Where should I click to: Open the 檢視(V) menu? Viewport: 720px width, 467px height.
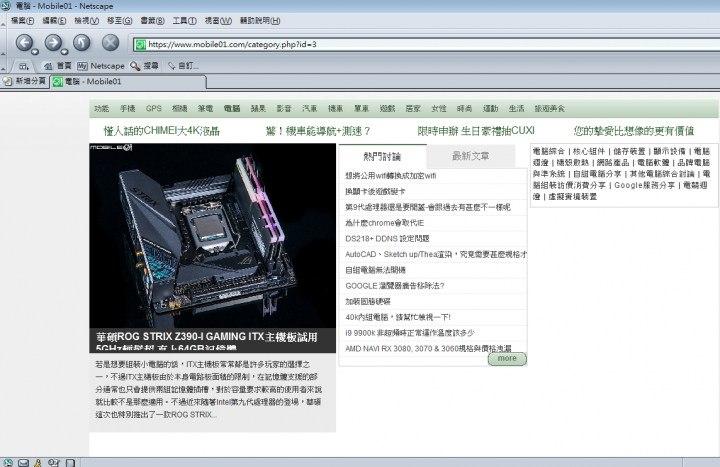tap(87, 21)
